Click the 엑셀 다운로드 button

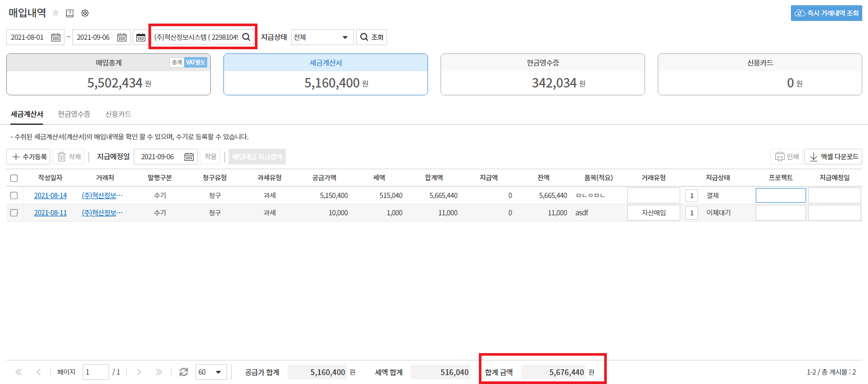coord(833,157)
